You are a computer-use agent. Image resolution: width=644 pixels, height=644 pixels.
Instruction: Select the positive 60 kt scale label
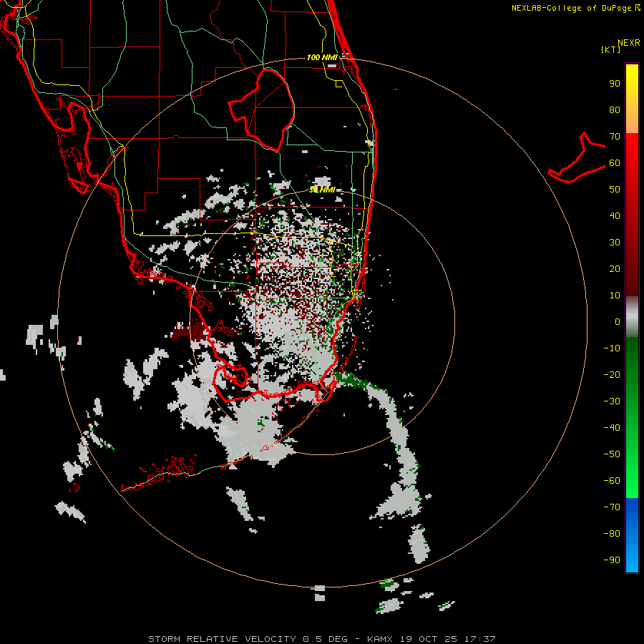coord(615,162)
